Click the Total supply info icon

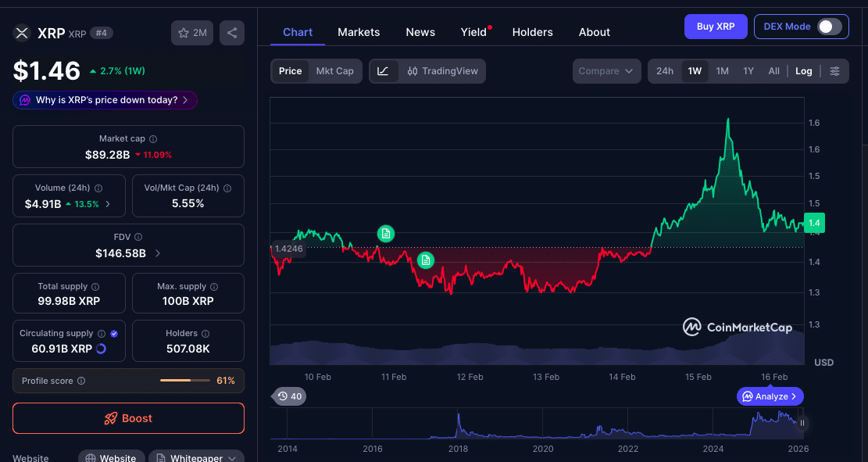click(95, 287)
